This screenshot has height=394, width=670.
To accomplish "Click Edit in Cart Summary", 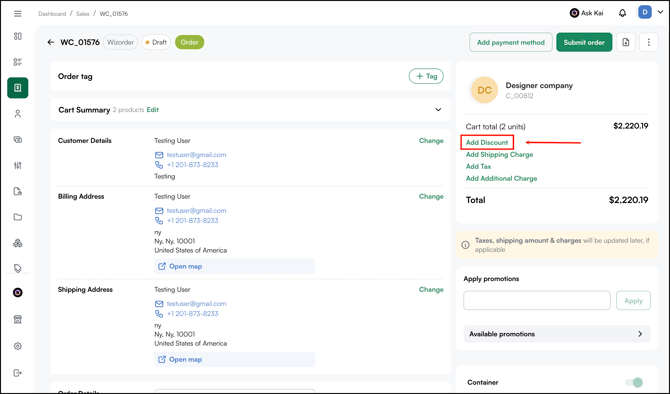I will [153, 110].
